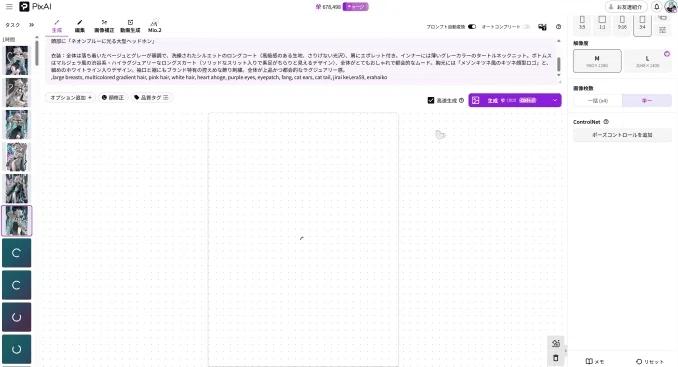
Task: Open the help icon above prompt box
Action: 559,27
